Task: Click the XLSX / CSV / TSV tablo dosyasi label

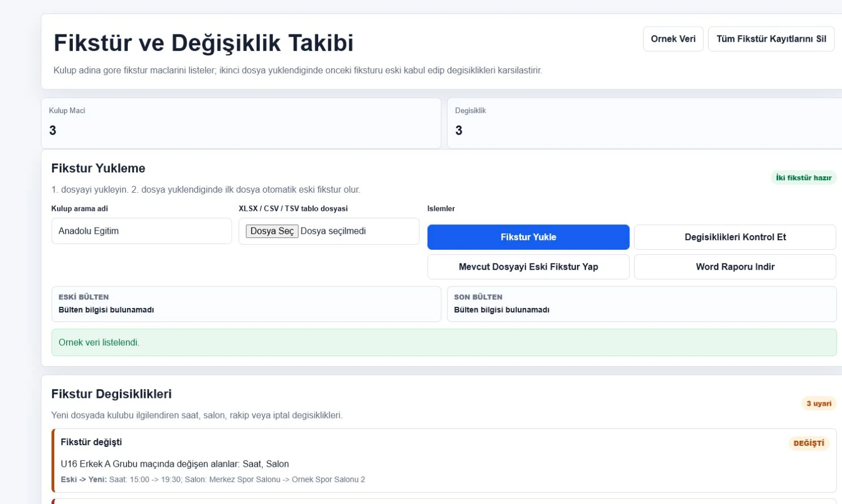Action: 293,208
